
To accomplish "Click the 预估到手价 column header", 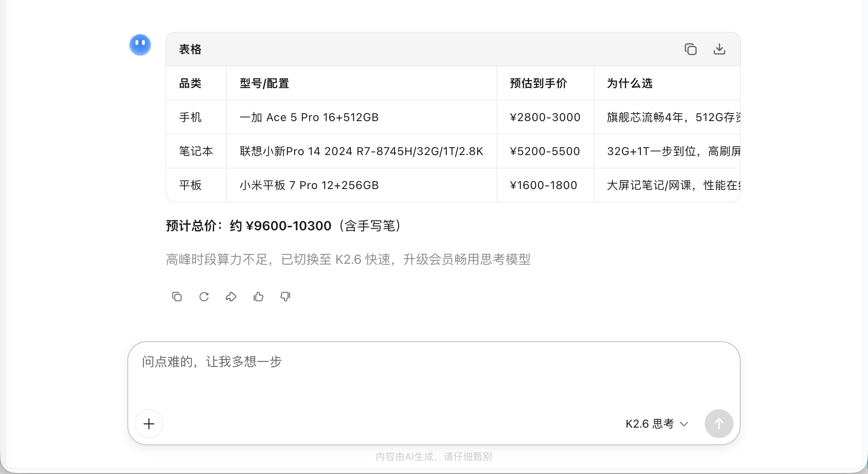I will click(x=545, y=83).
